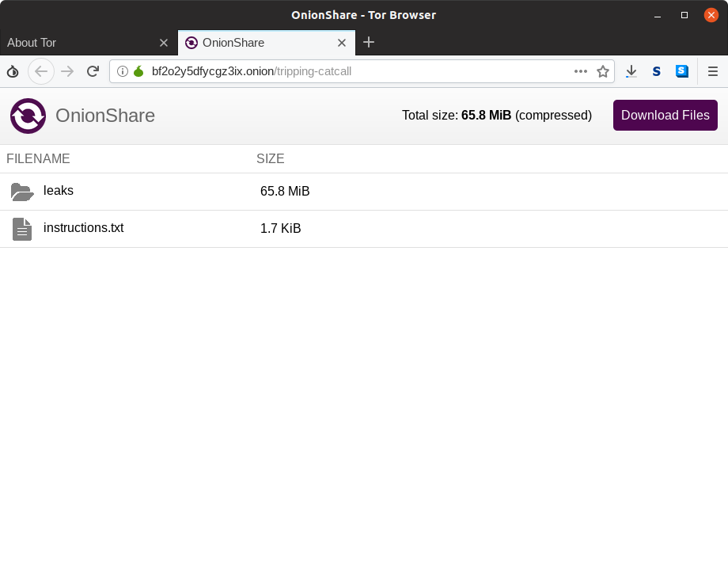This screenshot has width=728, height=563.
Task: Show site information via info icon
Action: click(x=122, y=71)
